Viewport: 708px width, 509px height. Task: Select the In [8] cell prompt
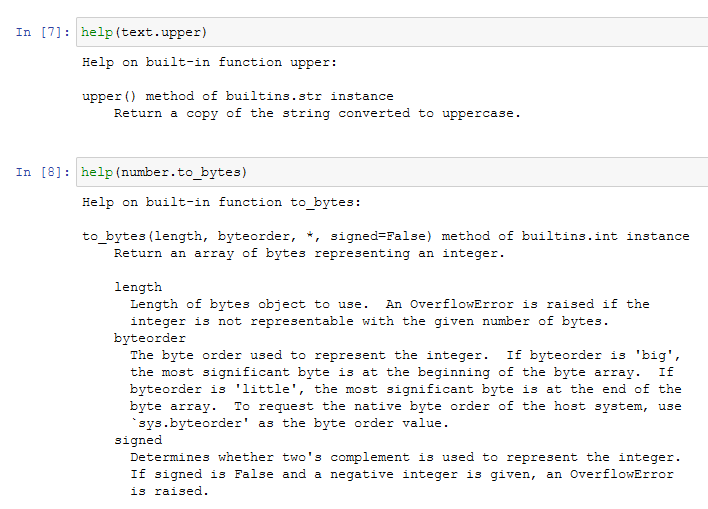pyautogui.click(x=38, y=172)
